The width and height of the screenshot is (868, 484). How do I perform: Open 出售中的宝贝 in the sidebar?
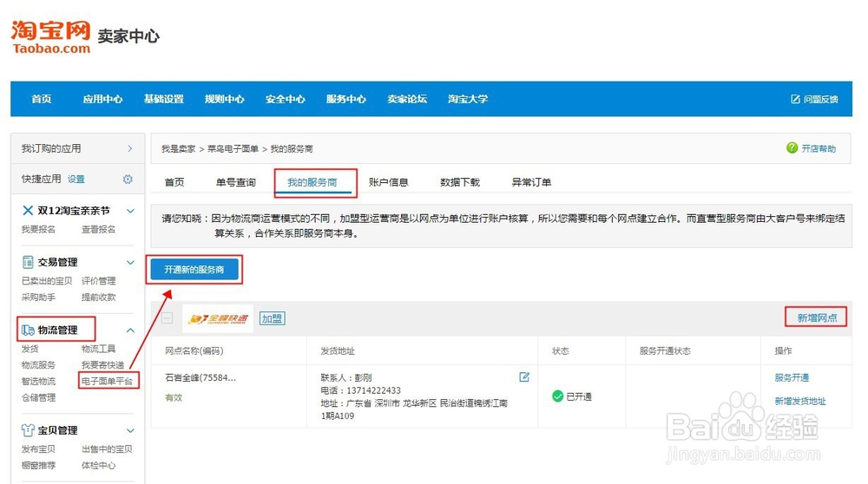click(x=108, y=448)
